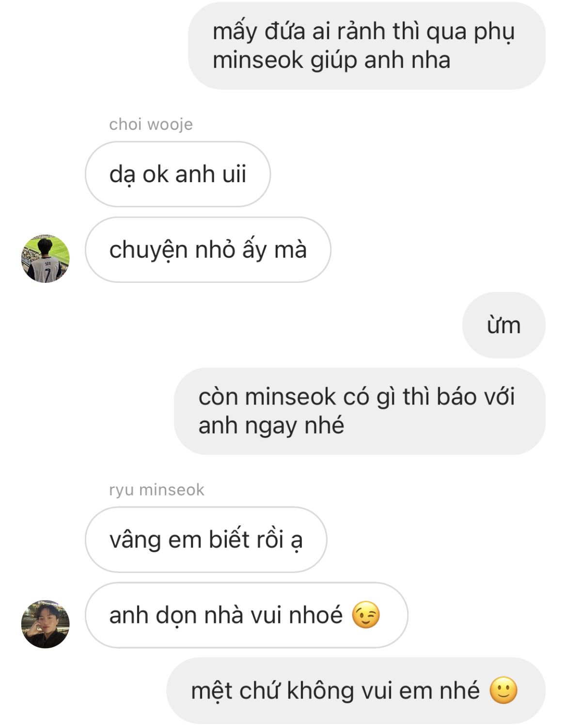Tap the smiling emoji in last message
The image size is (567, 728).
504,690
